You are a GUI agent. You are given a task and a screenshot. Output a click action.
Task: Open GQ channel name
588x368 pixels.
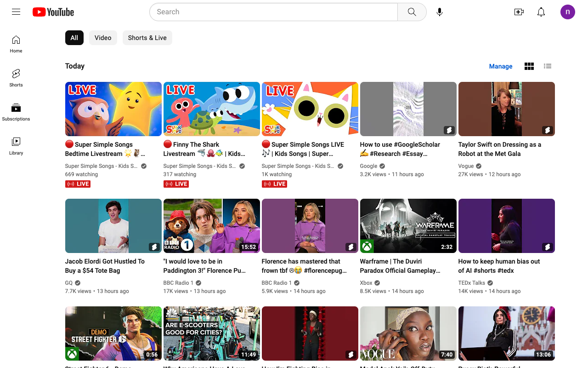click(69, 283)
